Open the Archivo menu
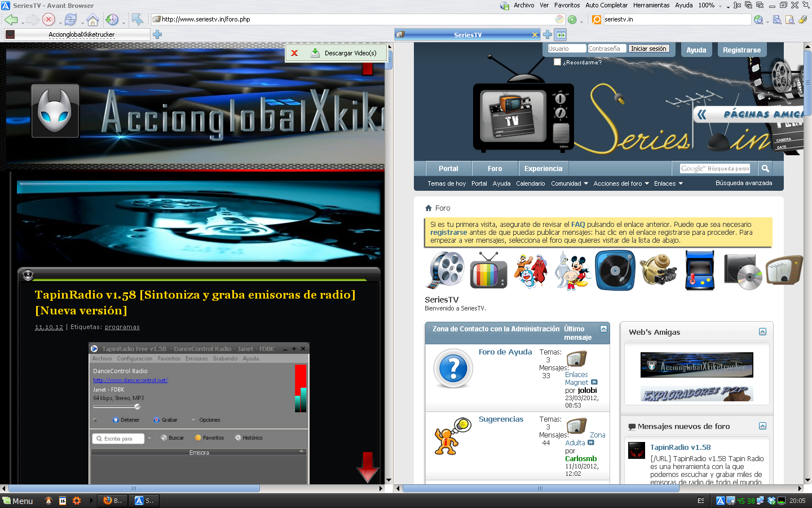Image resolution: width=812 pixels, height=508 pixels. point(524,5)
